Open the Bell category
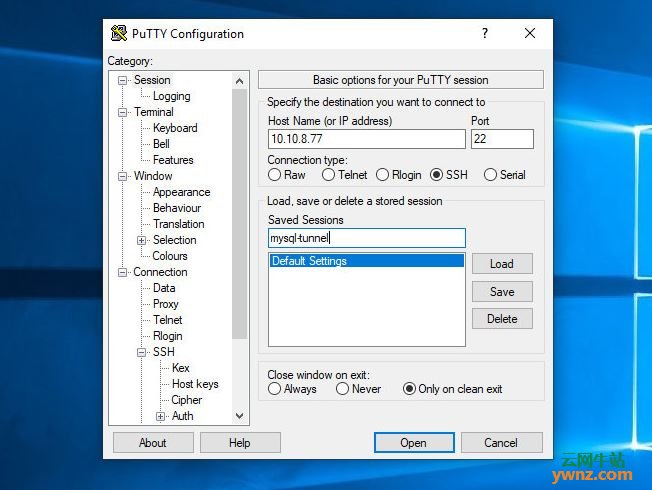 tap(161, 144)
